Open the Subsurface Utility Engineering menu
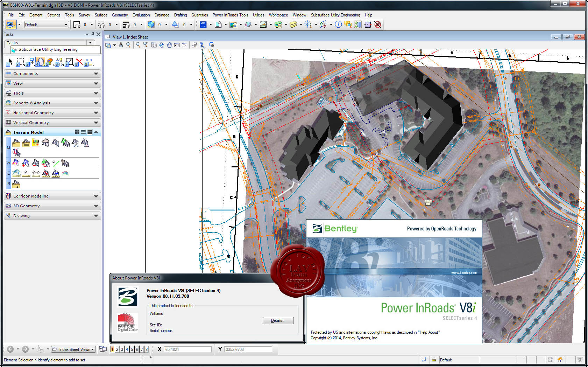The height and width of the screenshot is (367, 588). (x=335, y=15)
